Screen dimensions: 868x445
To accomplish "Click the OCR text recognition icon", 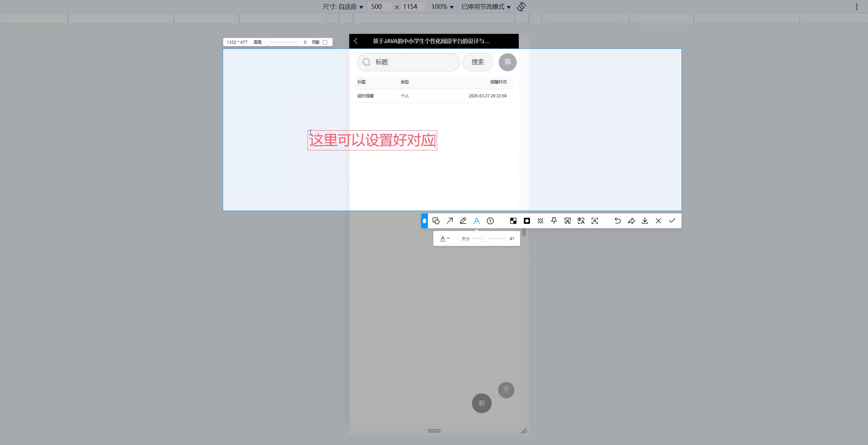I will click(x=595, y=221).
